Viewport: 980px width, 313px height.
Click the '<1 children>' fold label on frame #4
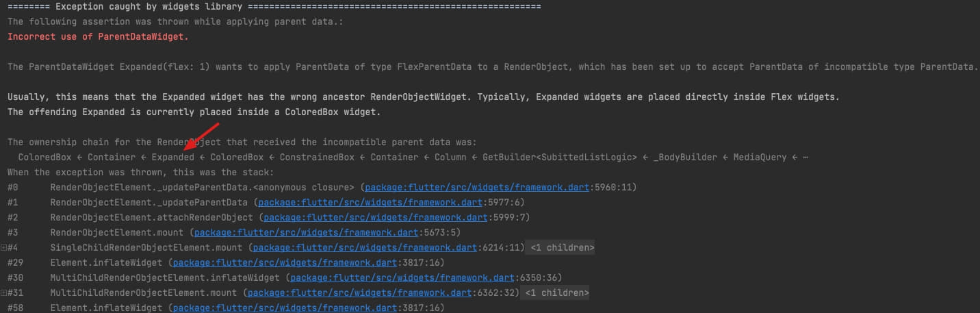(560, 247)
